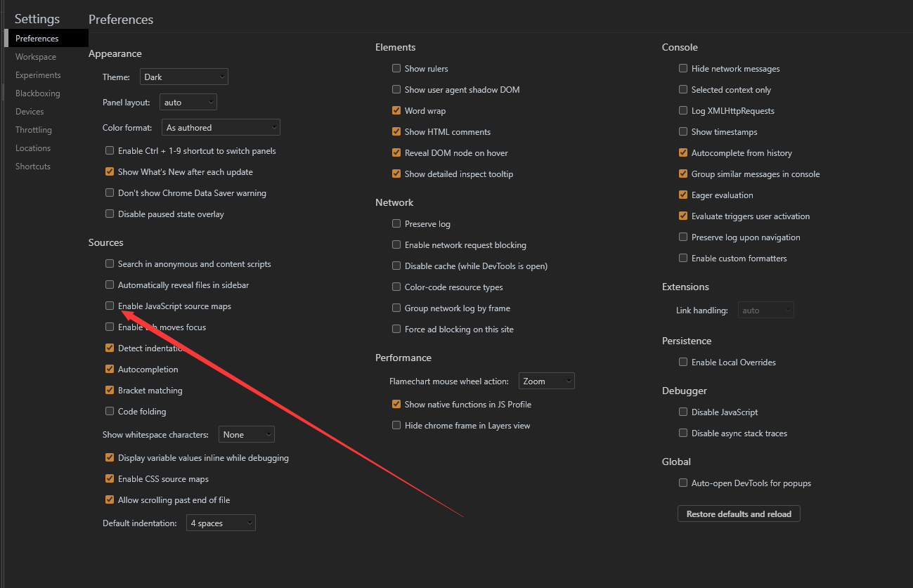The width and height of the screenshot is (913, 588).
Task: Check Disable cache while DevTools is open
Action: (396, 266)
